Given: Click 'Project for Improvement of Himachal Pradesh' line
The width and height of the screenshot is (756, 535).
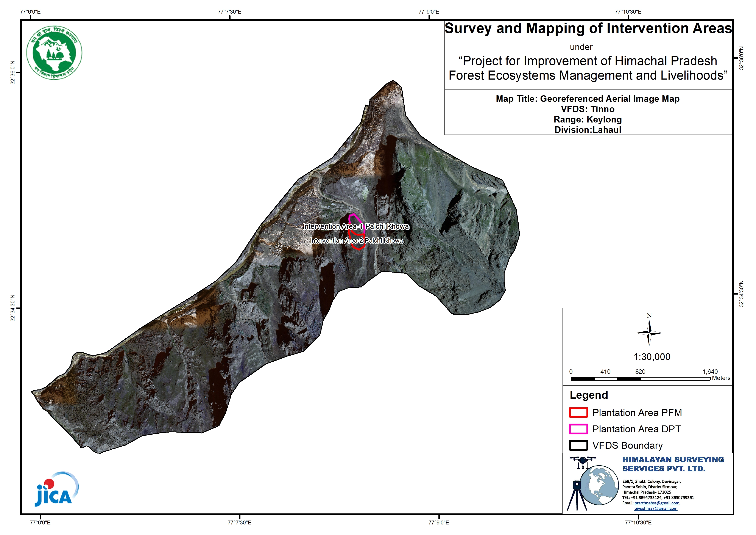Looking at the screenshot, I should coord(588,61).
